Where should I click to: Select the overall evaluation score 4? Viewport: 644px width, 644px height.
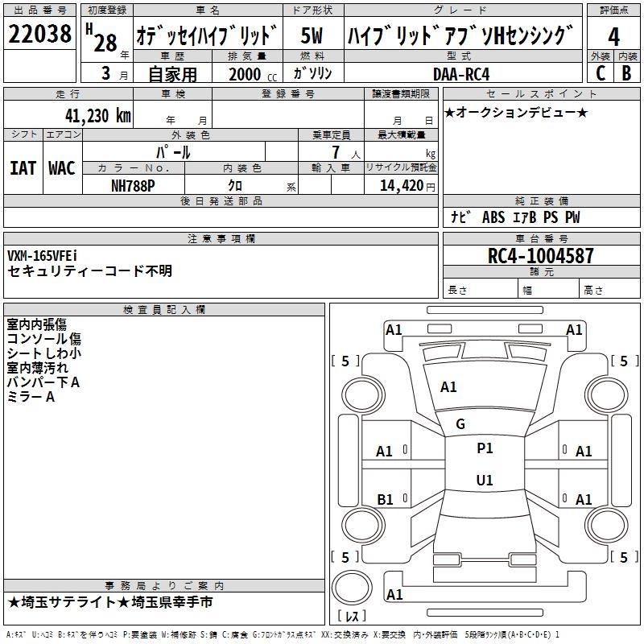point(613,36)
